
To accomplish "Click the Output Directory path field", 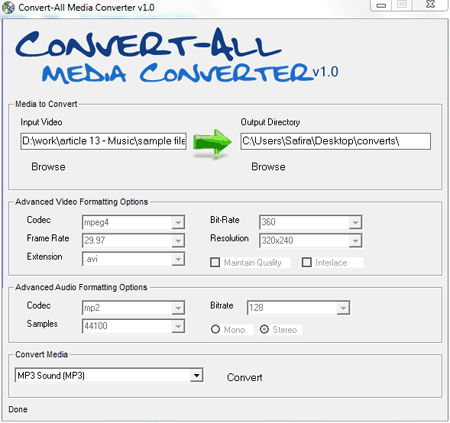I will click(x=336, y=141).
